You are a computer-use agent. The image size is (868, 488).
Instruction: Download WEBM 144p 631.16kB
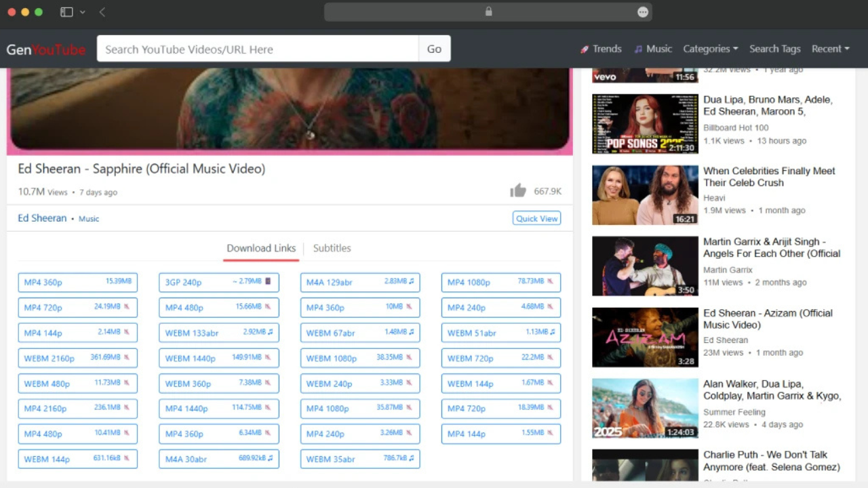point(78,459)
